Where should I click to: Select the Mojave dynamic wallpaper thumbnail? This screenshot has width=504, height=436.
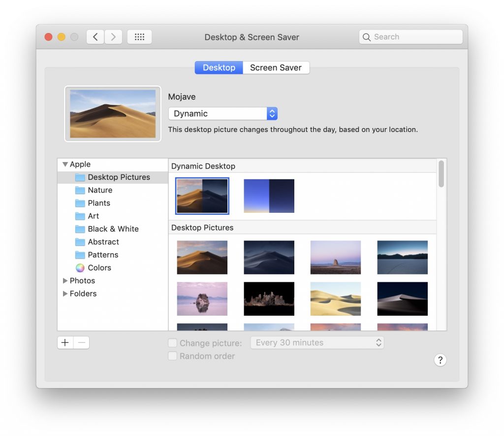[202, 196]
